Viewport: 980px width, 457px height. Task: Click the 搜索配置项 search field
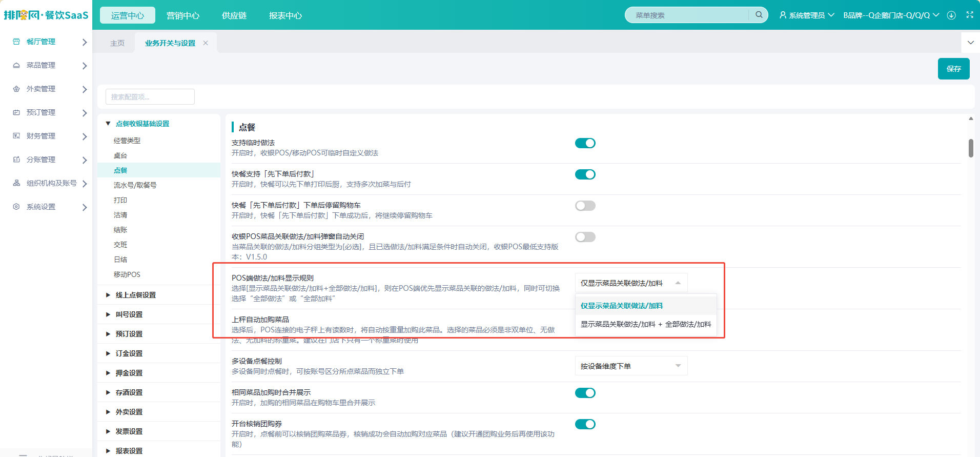point(150,97)
